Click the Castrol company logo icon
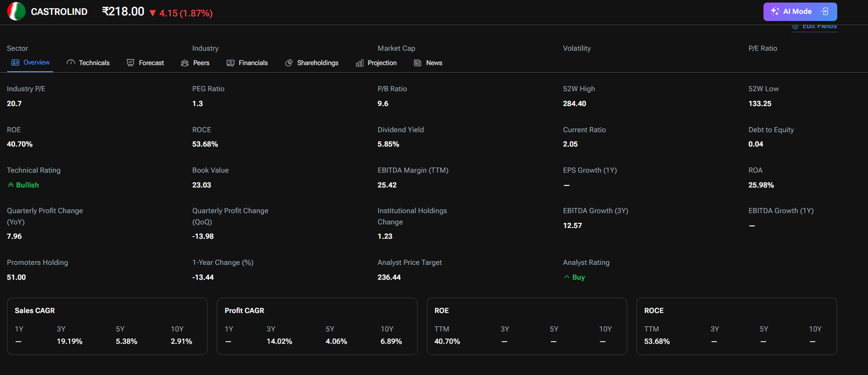 (x=16, y=11)
